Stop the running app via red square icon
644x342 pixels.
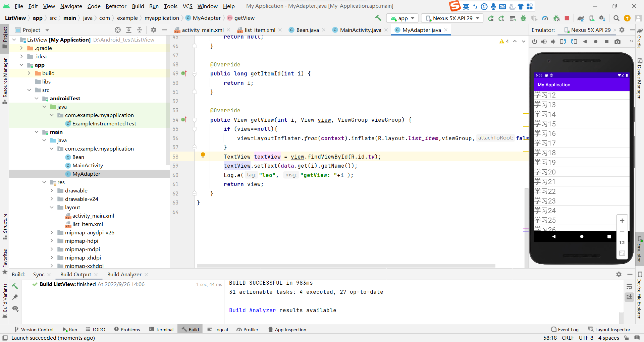point(567,18)
